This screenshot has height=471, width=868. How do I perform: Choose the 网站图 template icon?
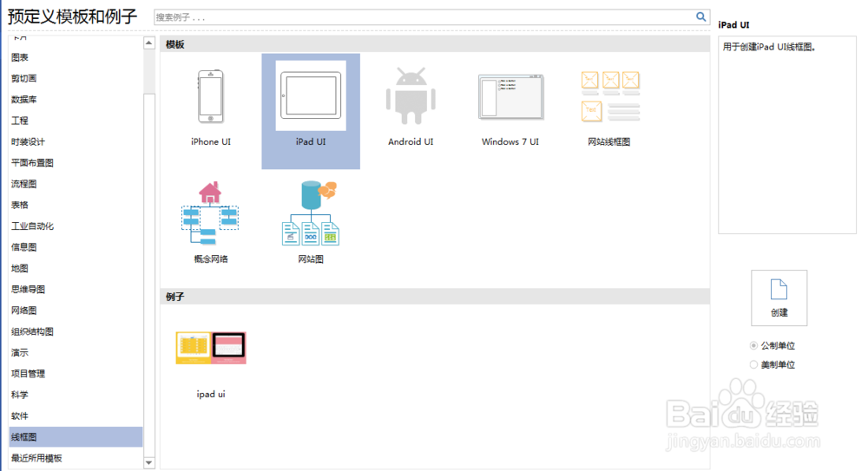311,213
